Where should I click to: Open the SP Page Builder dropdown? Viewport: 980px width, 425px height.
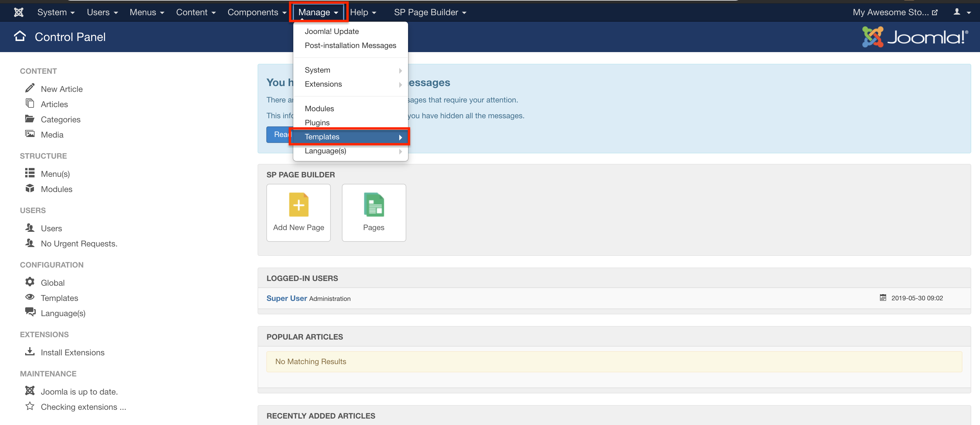point(430,12)
